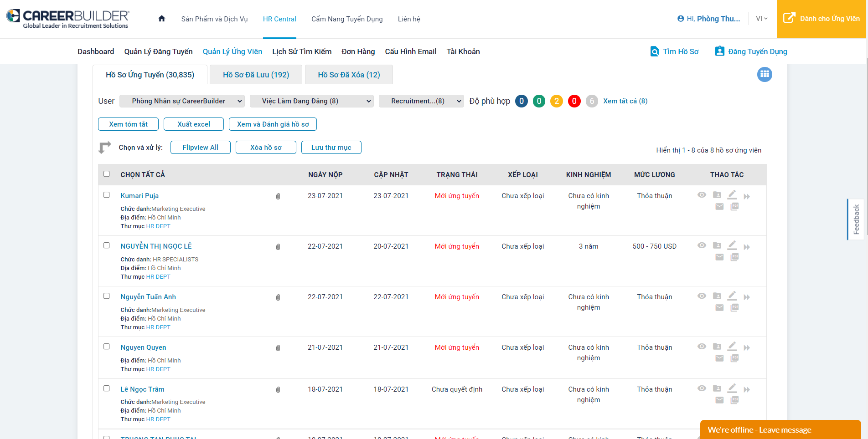This screenshot has height=439, width=868.
Task: Click the edit pencil for NGUYỄN THỊ NGỌC LÊ
Action: 732,245
